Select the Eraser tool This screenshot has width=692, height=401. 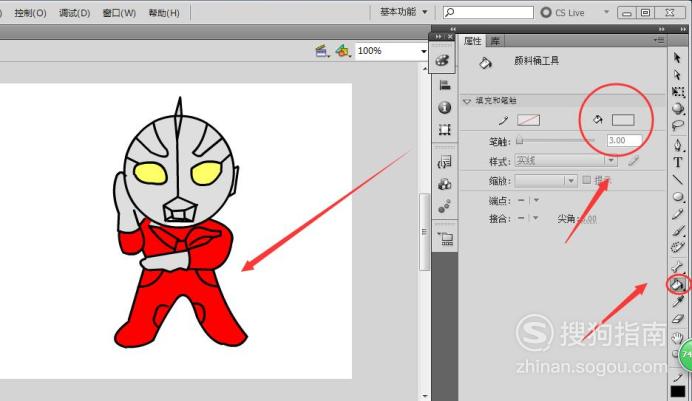coord(678,319)
